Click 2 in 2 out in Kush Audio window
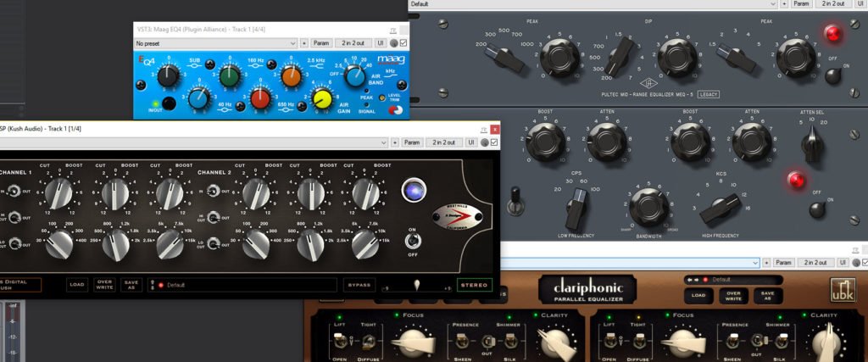 [x=444, y=142]
